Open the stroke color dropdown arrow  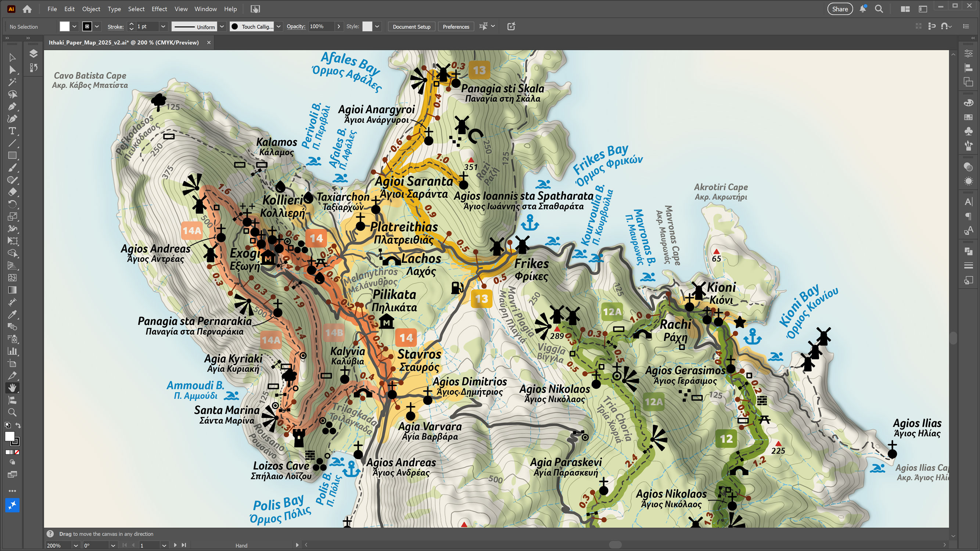point(97,26)
